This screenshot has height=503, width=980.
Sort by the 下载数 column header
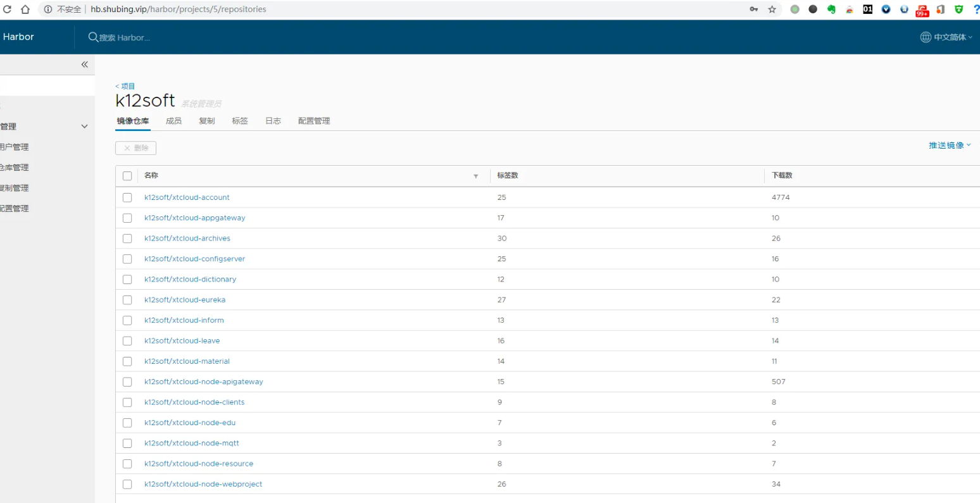(x=782, y=175)
